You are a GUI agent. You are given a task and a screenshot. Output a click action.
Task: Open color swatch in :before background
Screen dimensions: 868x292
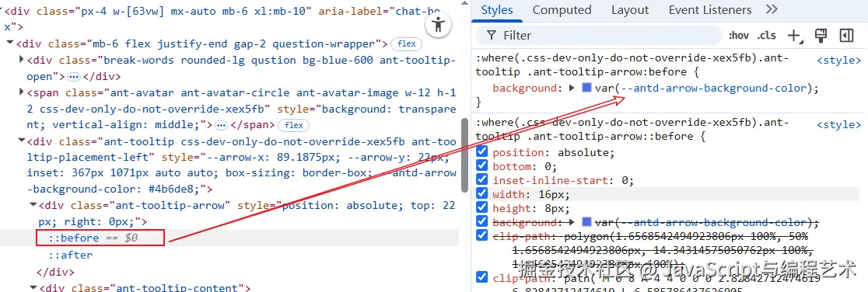point(586,88)
